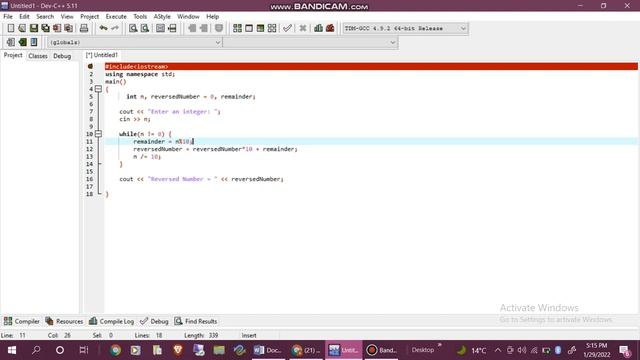Open the Compiler tab at the bottom
The image size is (640, 360).
point(22,321)
